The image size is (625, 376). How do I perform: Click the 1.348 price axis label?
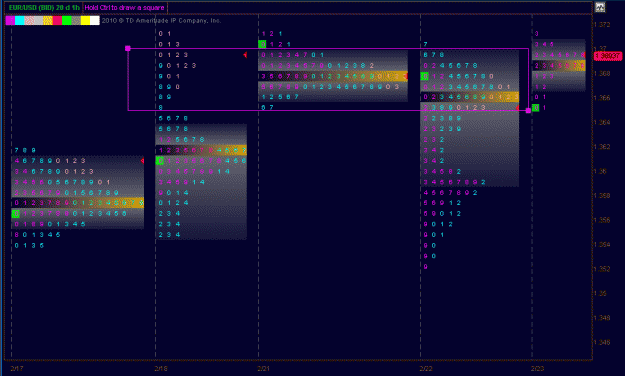coord(602,318)
